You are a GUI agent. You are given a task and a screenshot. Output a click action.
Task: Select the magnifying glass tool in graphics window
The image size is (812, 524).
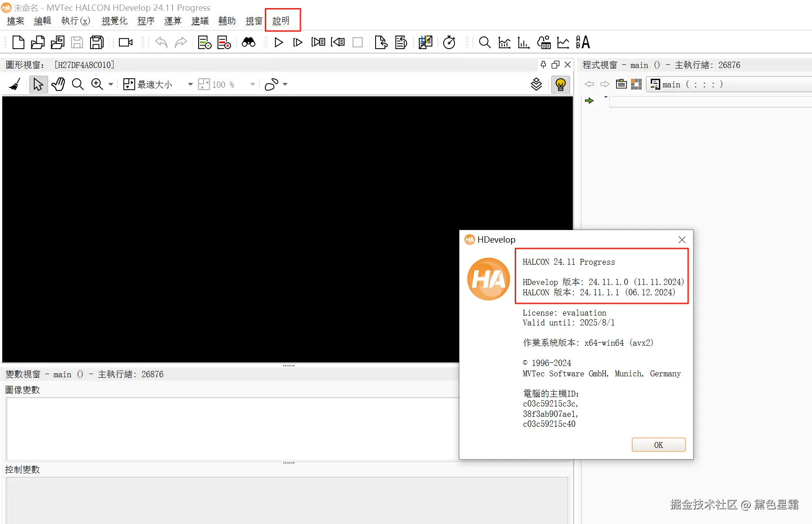(x=77, y=84)
